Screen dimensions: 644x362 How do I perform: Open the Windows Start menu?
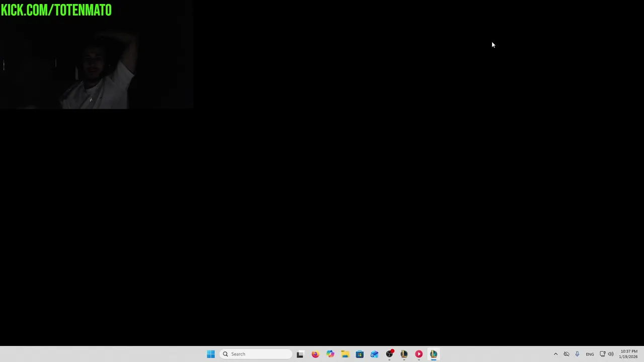(x=211, y=354)
